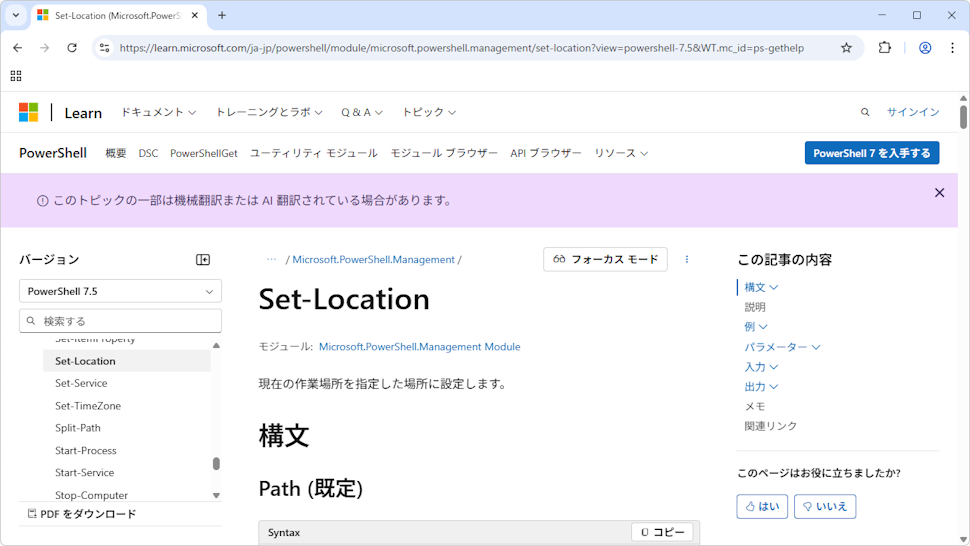Select Set-Service in the sidebar
Viewport: 970px width, 546px height.
(81, 383)
